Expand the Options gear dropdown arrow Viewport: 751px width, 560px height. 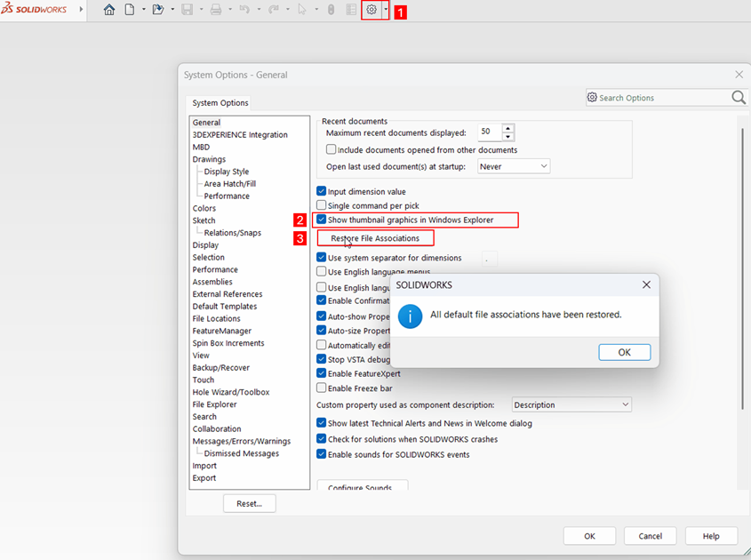click(385, 11)
